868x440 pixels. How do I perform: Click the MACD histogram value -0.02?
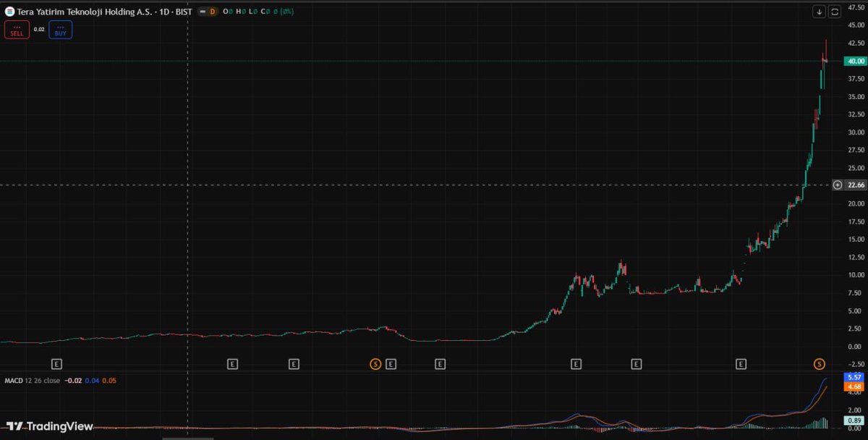click(x=72, y=380)
